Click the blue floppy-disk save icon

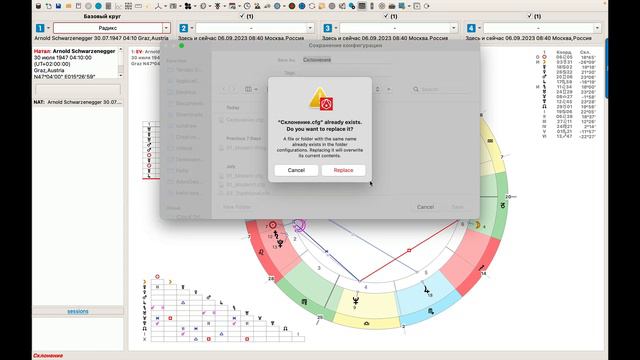[x=58, y=6]
